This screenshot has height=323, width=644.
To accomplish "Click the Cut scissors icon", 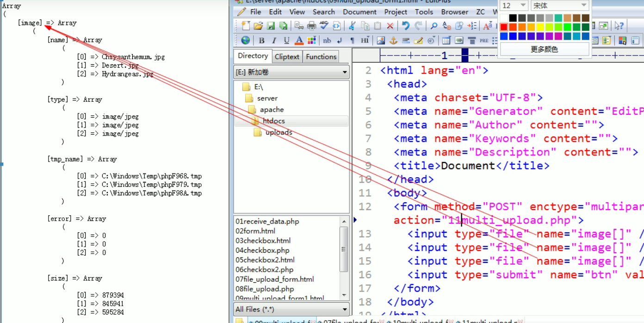I will (352, 26).
